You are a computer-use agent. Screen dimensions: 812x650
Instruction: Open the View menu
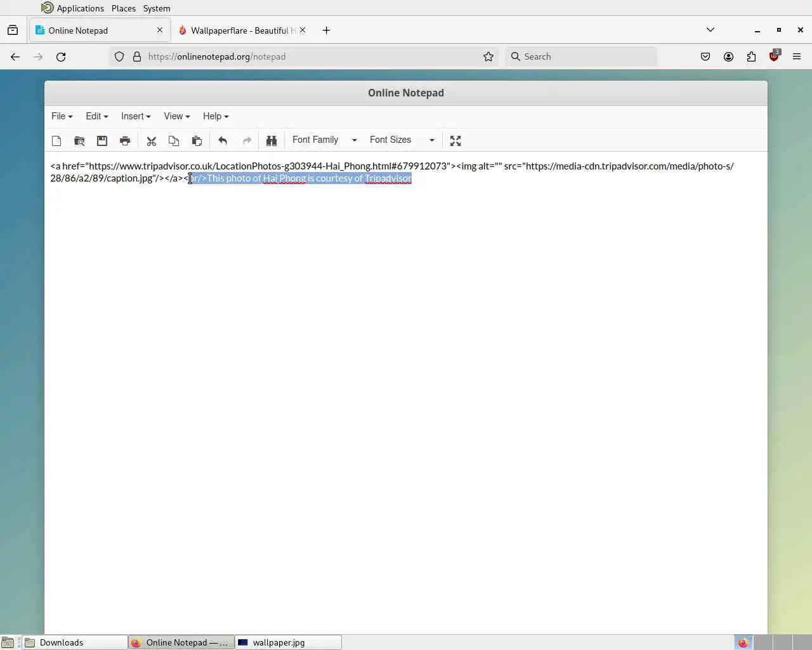coord(176,116)
